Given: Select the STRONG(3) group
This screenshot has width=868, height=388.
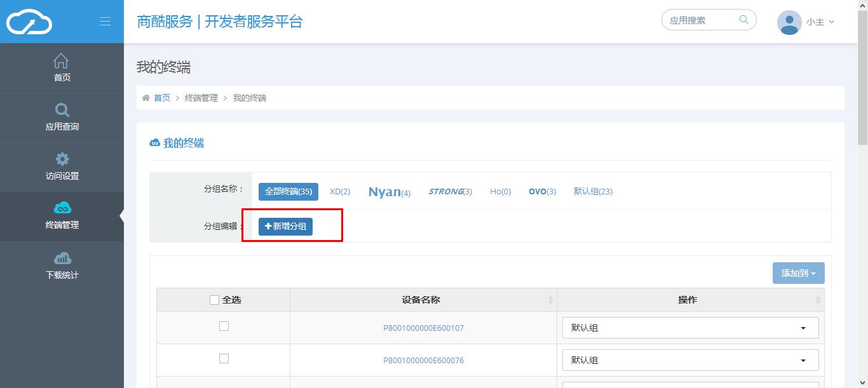Looking at the screenshot, I should (x=451, y=191).
